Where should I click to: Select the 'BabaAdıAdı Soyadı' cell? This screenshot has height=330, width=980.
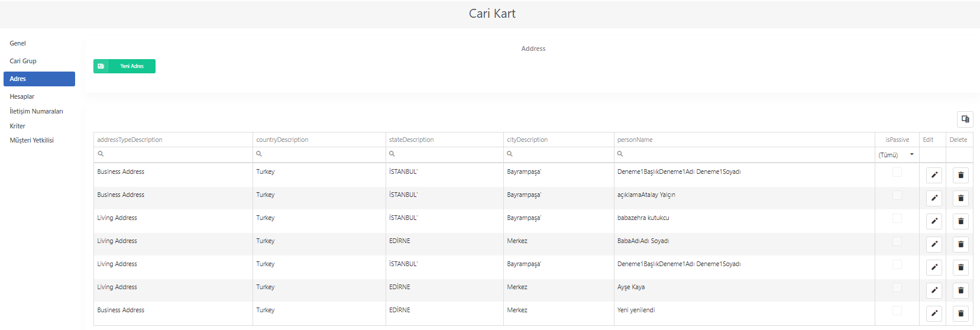[x=745, y=244]
